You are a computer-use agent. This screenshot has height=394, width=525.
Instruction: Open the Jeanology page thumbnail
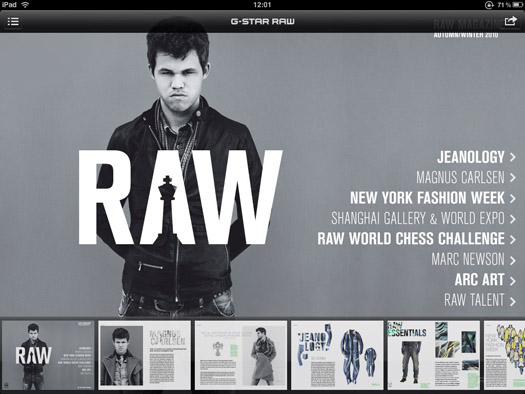337,355
